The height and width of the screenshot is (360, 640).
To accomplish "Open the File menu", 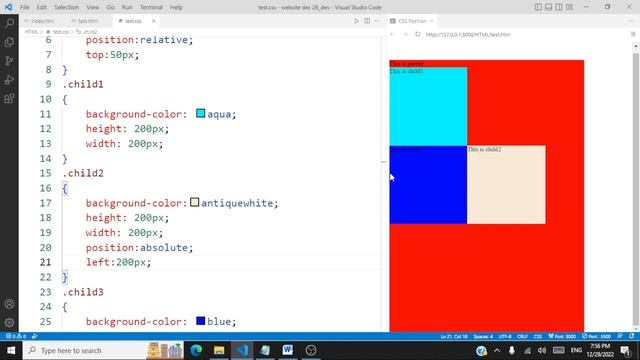I will [24, 7].
